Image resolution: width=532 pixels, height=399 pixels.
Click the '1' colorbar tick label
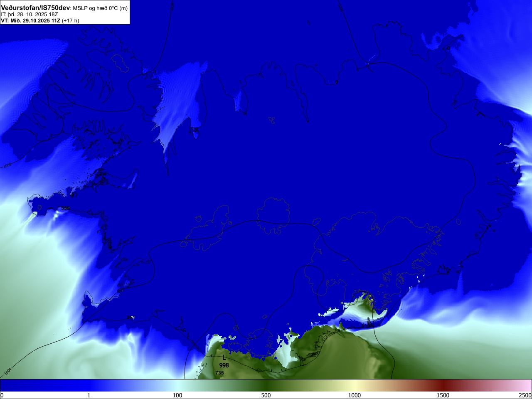tap(89, 395)
